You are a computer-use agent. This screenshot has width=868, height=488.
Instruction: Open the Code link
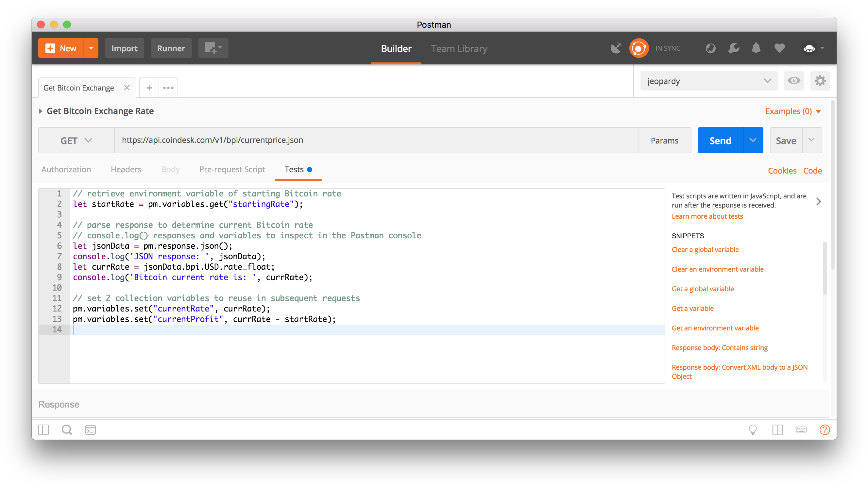click(x=812, y=170)
